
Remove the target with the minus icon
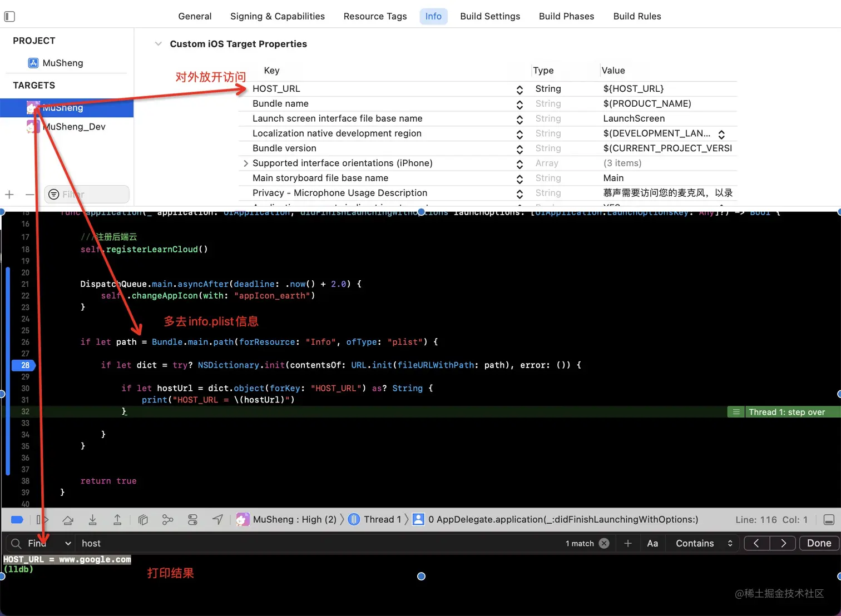[29, 195]
